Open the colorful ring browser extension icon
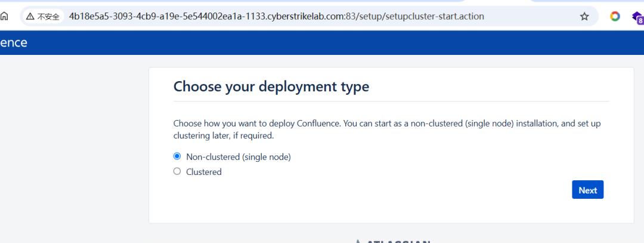Viewport: 644px width, 243px height. pos(615,17)
